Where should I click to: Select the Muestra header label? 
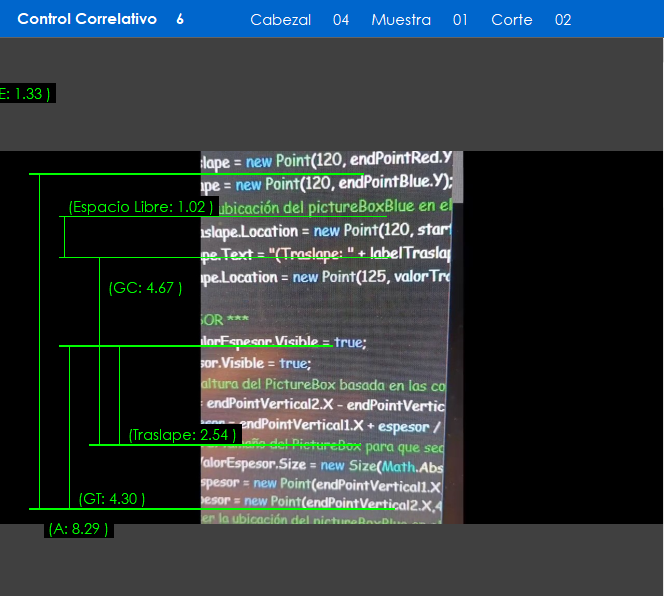tap(401, 20)
